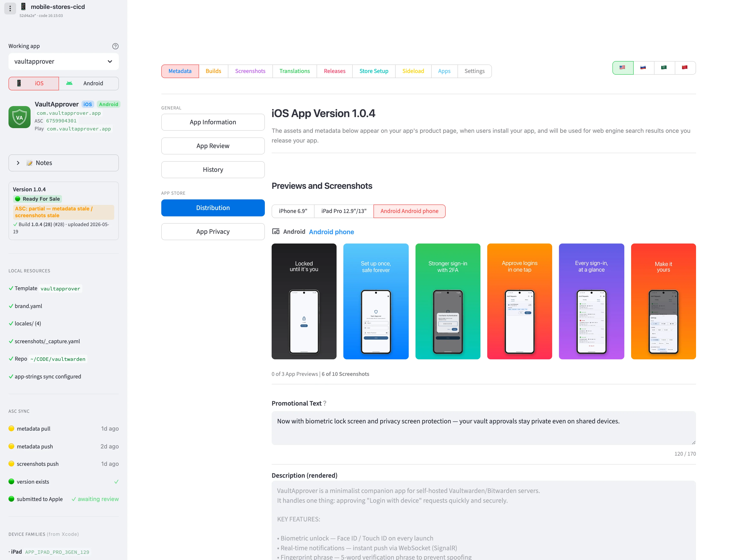Click the VaultApprover VA shield app icon
The height and width of the screenshot is (560, 730).
coord(19,117)
